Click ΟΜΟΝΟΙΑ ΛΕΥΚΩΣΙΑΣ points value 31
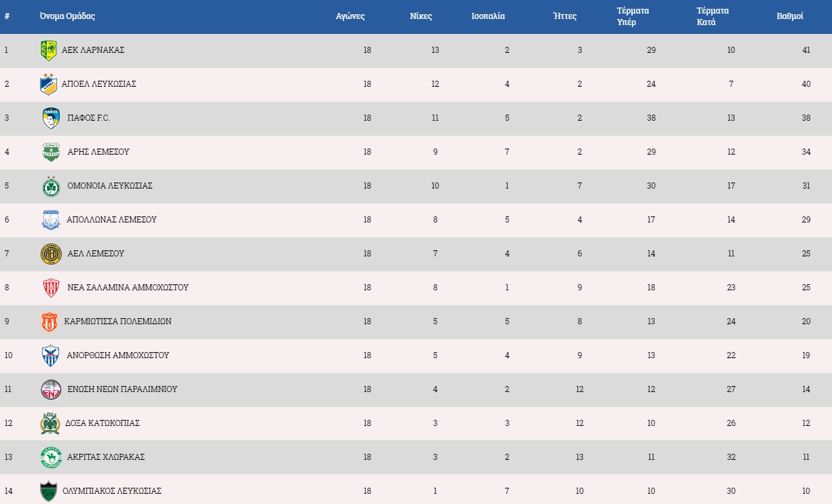This screenshot has width=832, height=504. tap(806, 186)
